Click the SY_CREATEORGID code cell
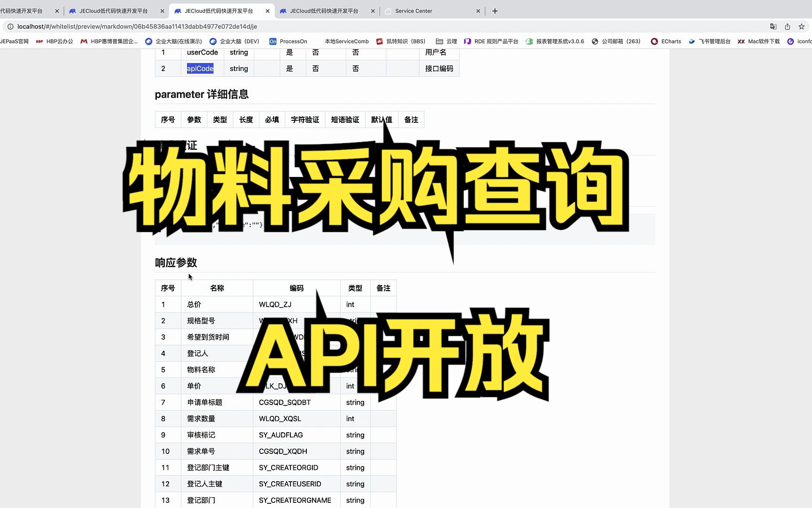Viewport: 812px width, 508px height. pos(297,468)
